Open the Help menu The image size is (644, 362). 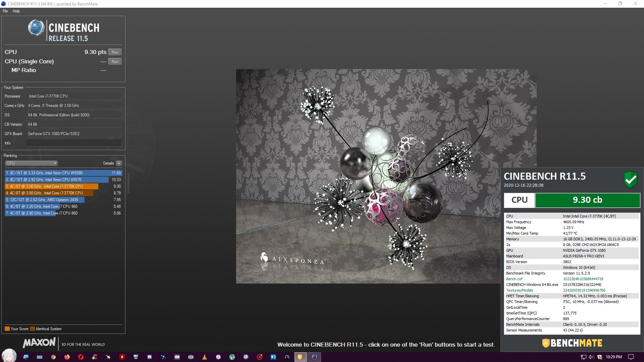click(16, 11)
